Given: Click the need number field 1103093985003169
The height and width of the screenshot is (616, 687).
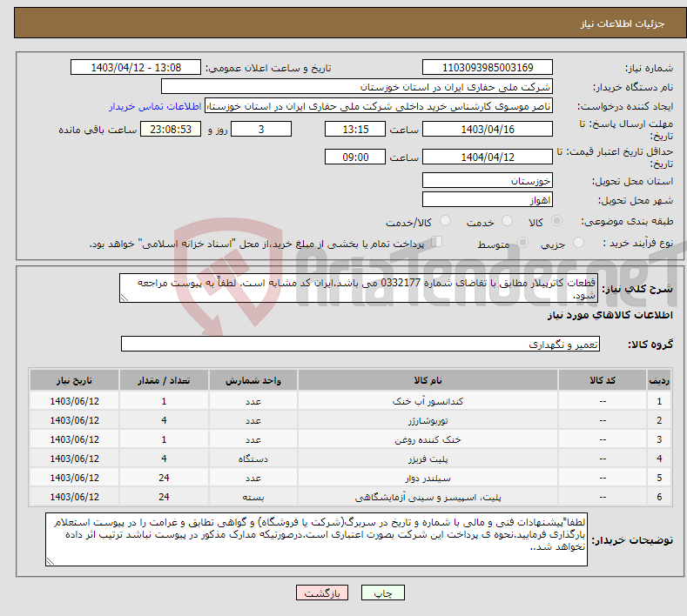Looking at the screenshot, I should [488, 67].
